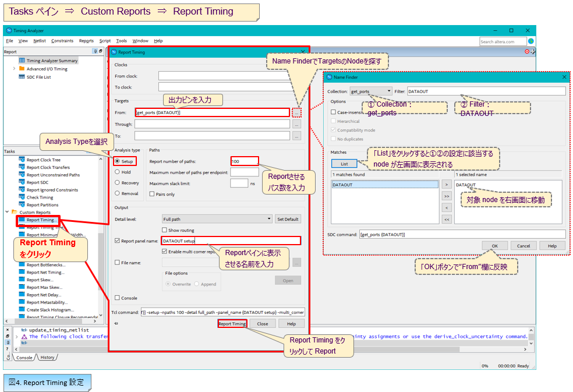Toggle the Show routing checkbox
This screenshot has width=573, height=392.
(x=164, y=230)
